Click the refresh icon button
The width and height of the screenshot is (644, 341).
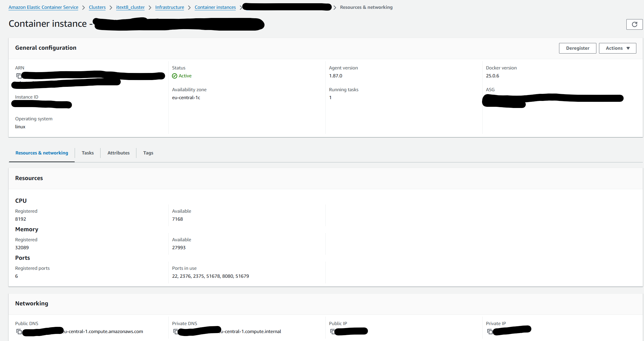click(634, 24)
